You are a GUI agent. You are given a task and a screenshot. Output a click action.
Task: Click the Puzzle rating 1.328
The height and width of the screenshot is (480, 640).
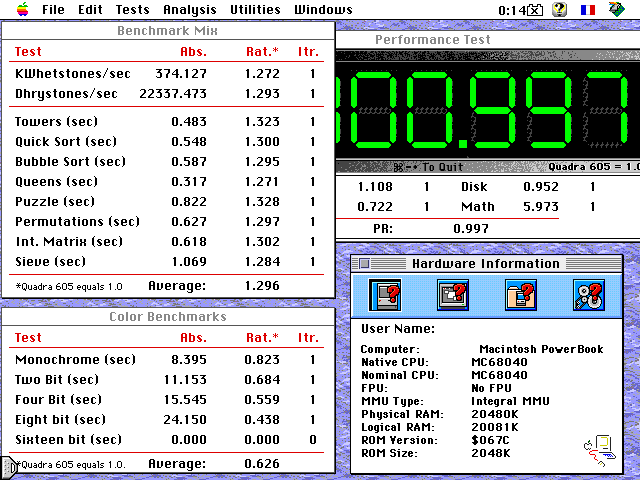click(262, 202)
